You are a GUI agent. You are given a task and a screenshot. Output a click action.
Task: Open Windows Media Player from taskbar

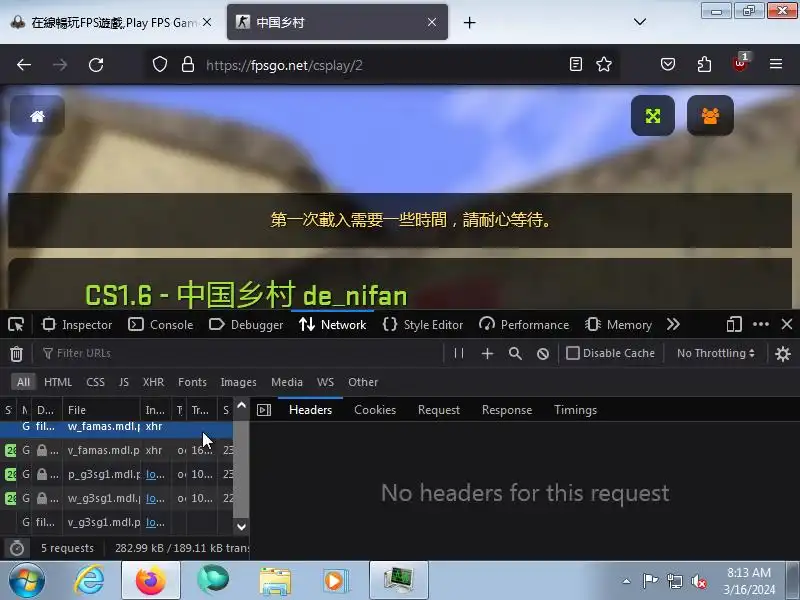(x=336, y=581)
